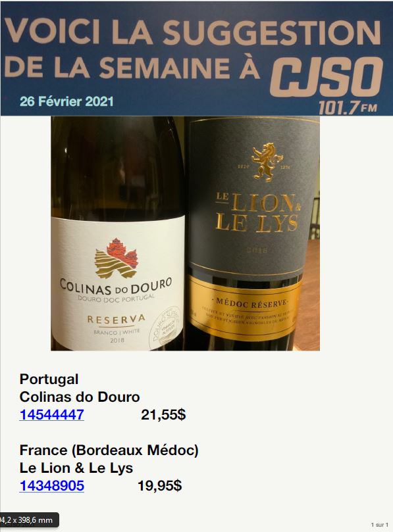The width and height of the screenshot is (393, 532).
Task: Click the gold lion emblem on label
Action: [267, 162]
